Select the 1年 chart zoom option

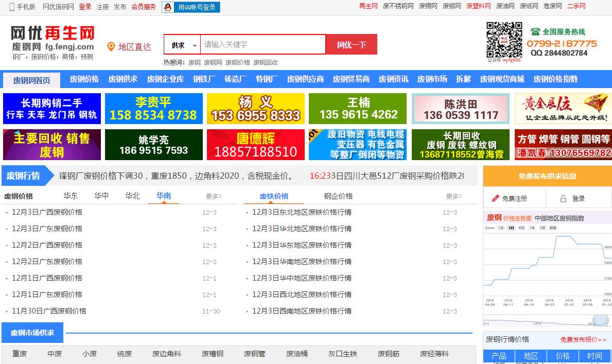[532, 228]
